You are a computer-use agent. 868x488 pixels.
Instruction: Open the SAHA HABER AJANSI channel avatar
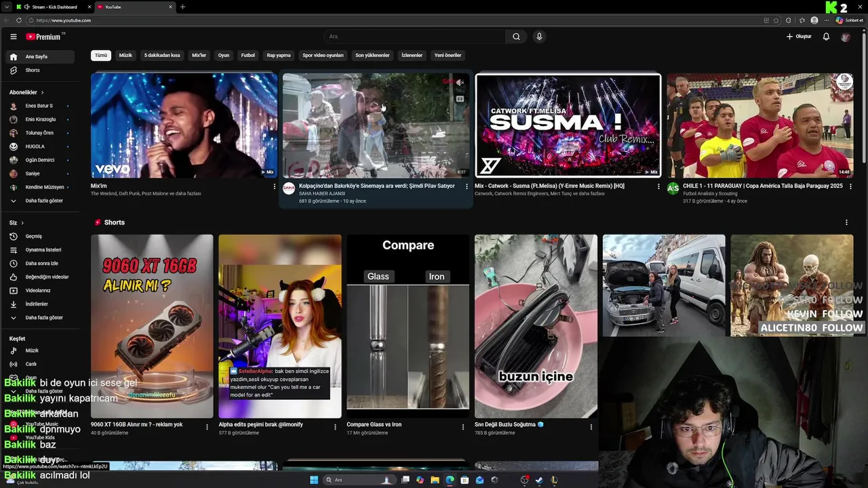point(289,188)
